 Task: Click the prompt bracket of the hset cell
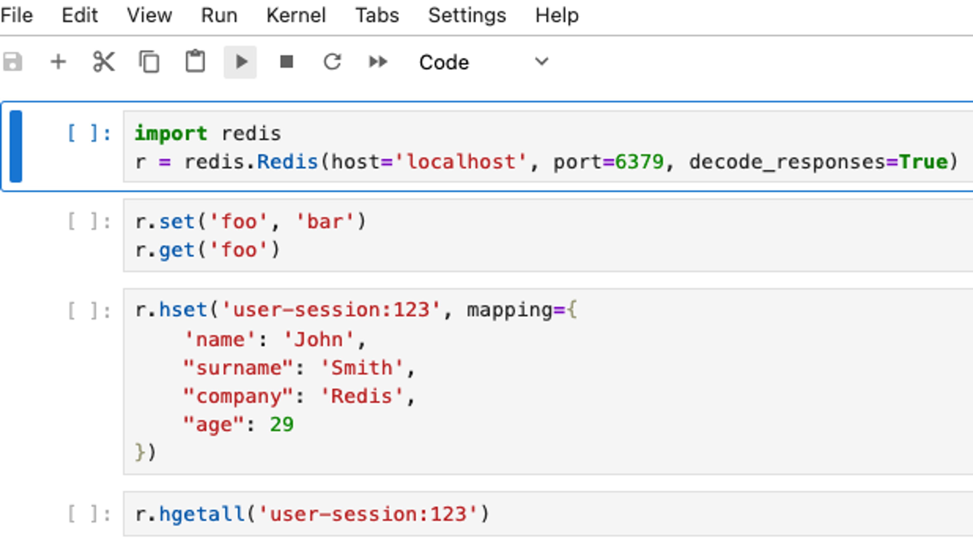(89, 311)
